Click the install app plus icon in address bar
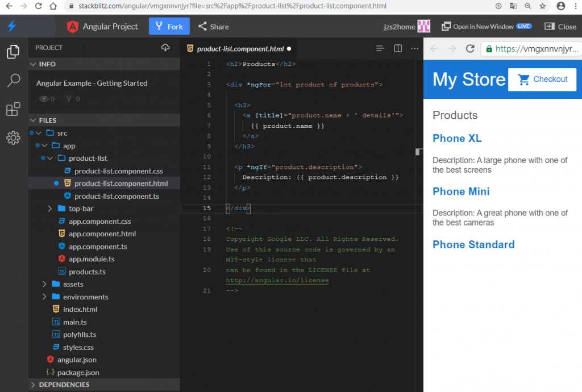582x392 pixels. click(x=498, y=6)
